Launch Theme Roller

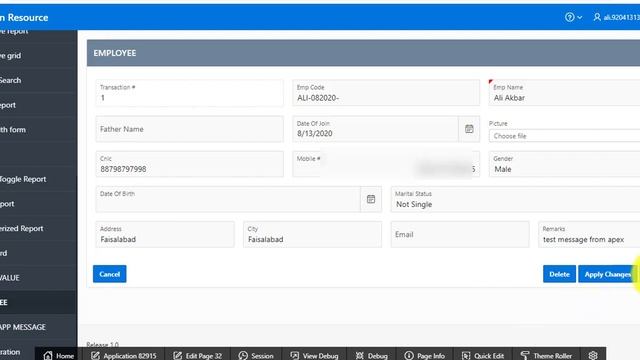tap(546, 356)
